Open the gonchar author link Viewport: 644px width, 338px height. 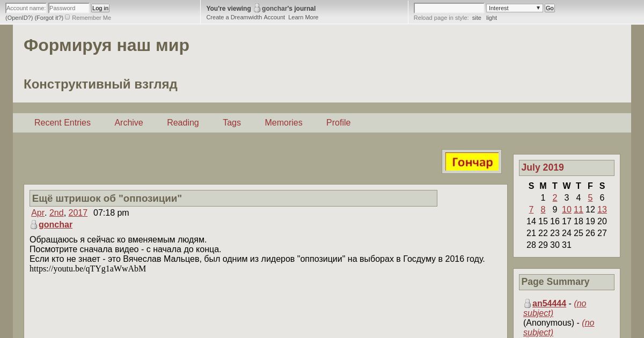[55, 225]
